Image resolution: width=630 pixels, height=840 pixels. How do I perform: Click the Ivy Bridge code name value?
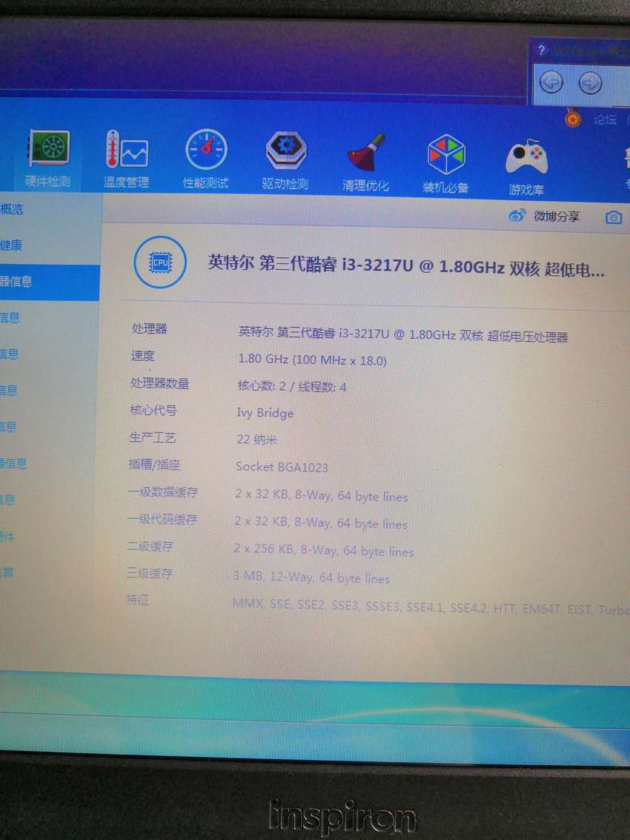(265, 413)
